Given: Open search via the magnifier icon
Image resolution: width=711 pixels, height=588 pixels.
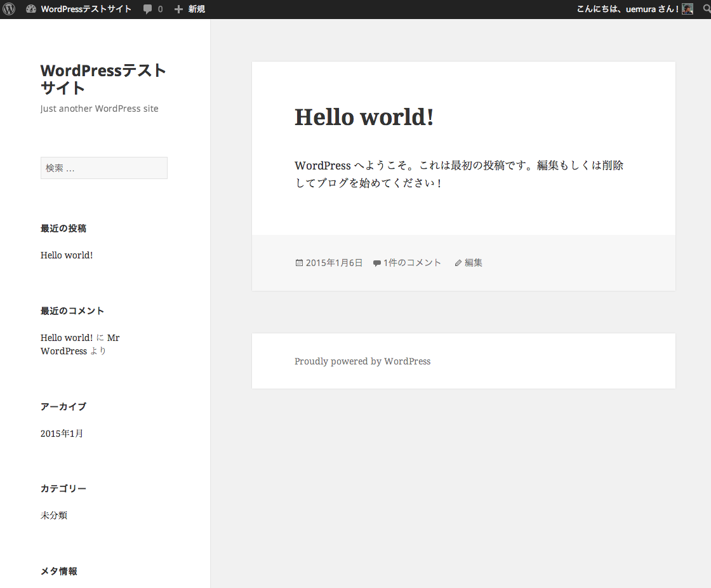Looking at the screenshot, I should coord(705,9).
